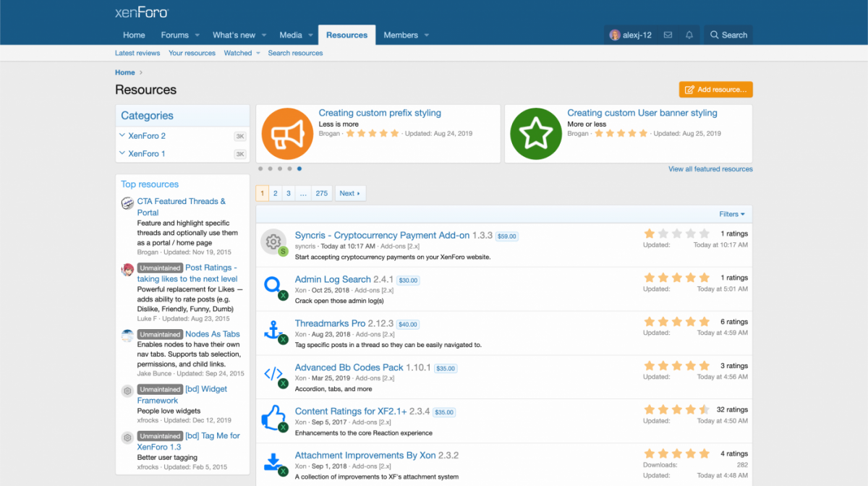The image size is (868, 486).
Task: Click the Content Ratings star rating
Action: click(x=677, y=409)
